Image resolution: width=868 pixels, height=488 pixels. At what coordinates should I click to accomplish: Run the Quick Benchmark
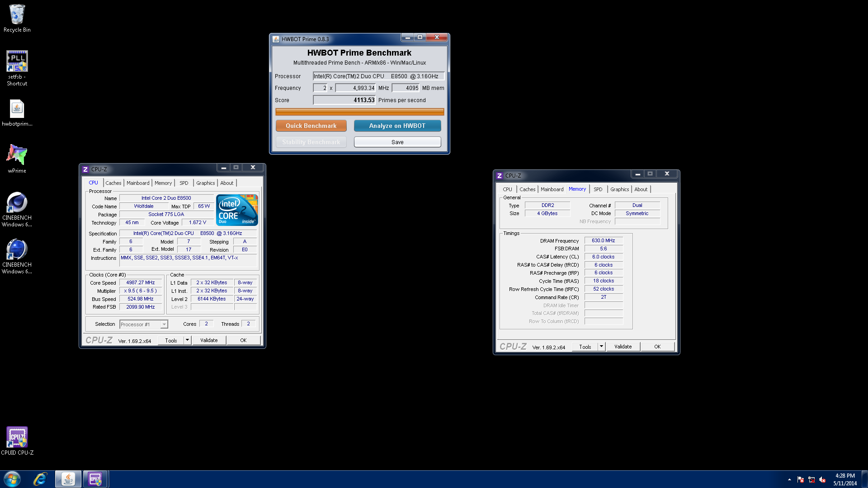point(311,126)
